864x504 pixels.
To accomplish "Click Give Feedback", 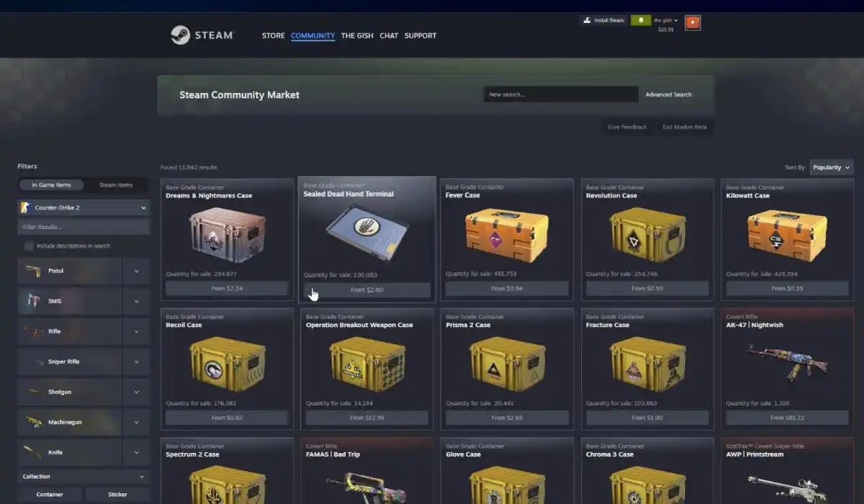I will (627, 127).
